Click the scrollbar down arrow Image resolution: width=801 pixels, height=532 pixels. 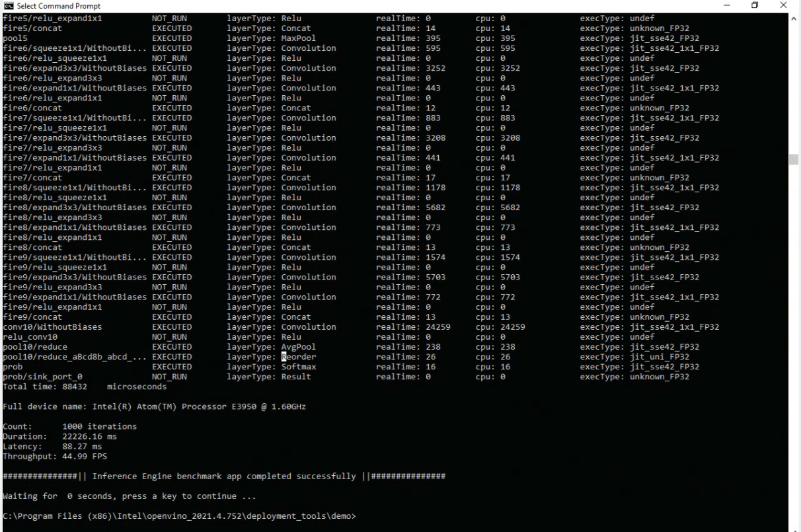pyautogui.click(x=794, y=526)
